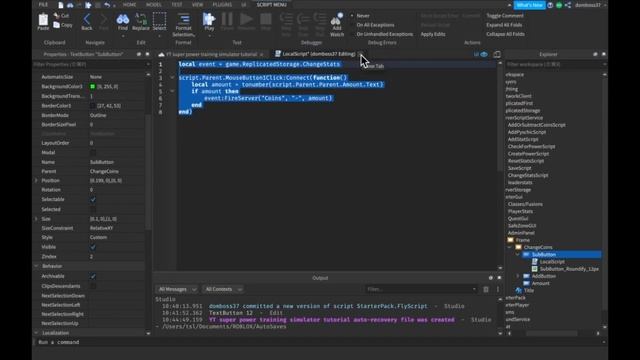Click the green status icon near What's New
640x360 pixels.
click(x=559, y=5)
